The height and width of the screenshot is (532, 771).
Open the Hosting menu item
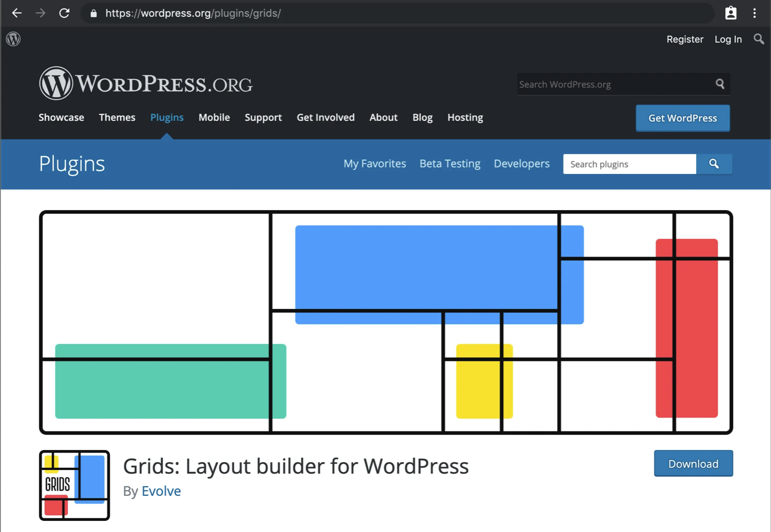[x=466, y=117]
